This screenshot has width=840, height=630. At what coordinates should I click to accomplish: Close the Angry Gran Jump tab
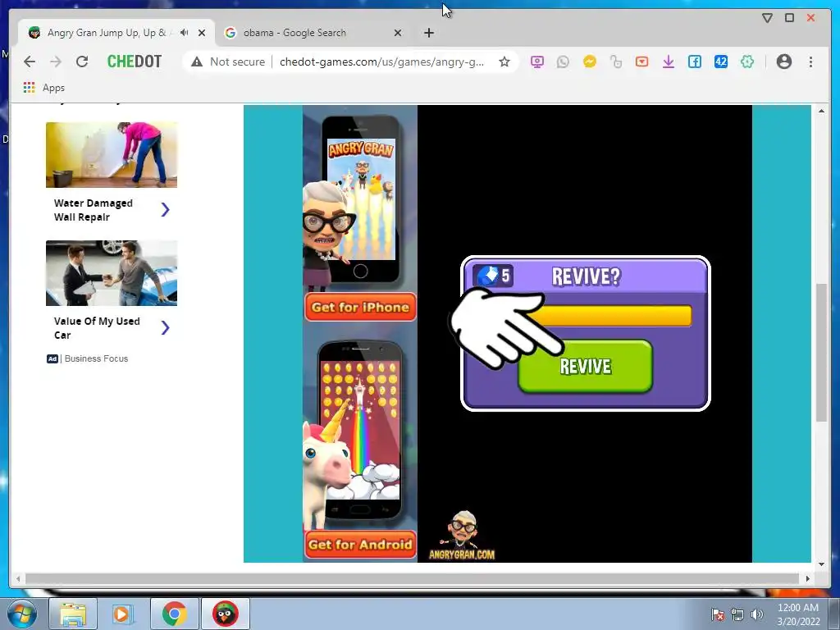(202, 33)
